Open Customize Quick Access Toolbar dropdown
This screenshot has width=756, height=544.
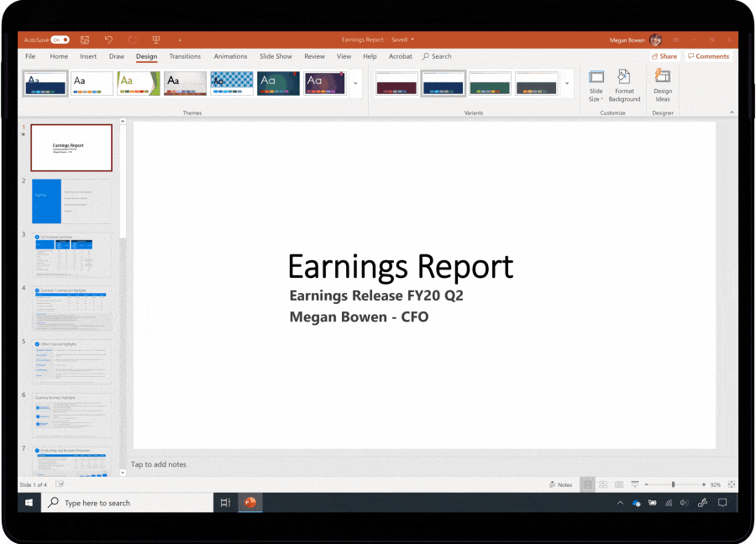[x=179, y=40]
